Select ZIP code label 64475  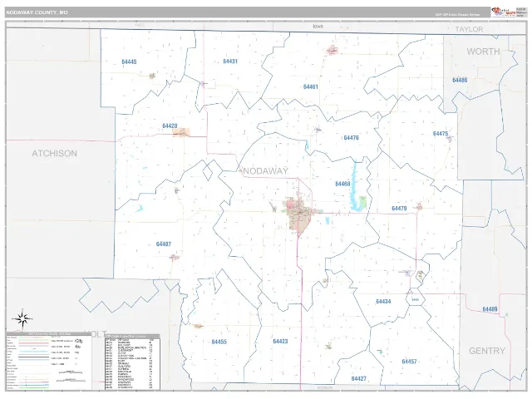441,134
